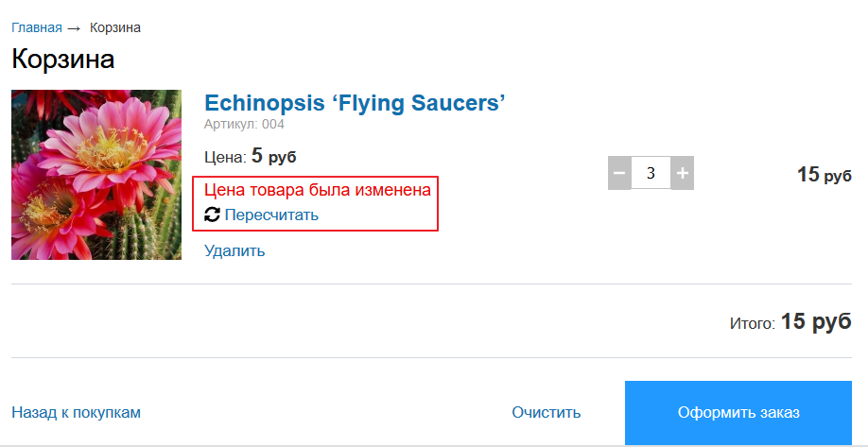Remove the item with Удалить
The width and height of the screenshot is (868, 447).
pyautogui.click(x=234, y=250)
